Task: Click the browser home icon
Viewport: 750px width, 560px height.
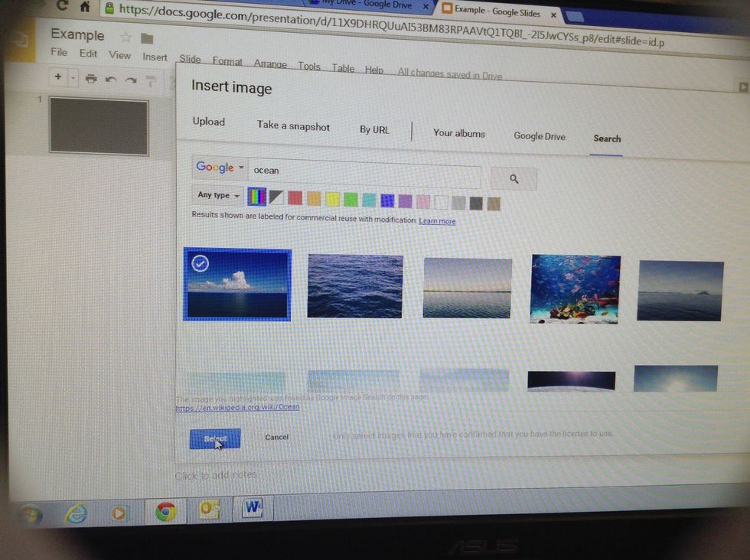Action: click(x=85, y=7)
